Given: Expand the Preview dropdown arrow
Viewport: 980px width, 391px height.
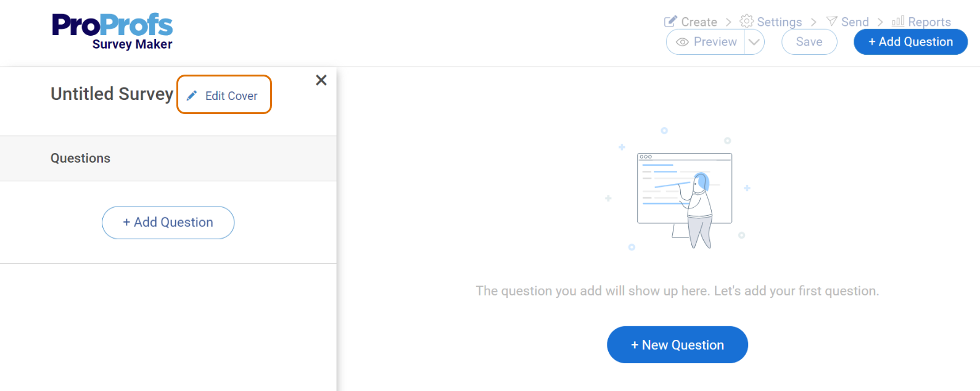Looking at the screenshot, I should pos(754,42).
